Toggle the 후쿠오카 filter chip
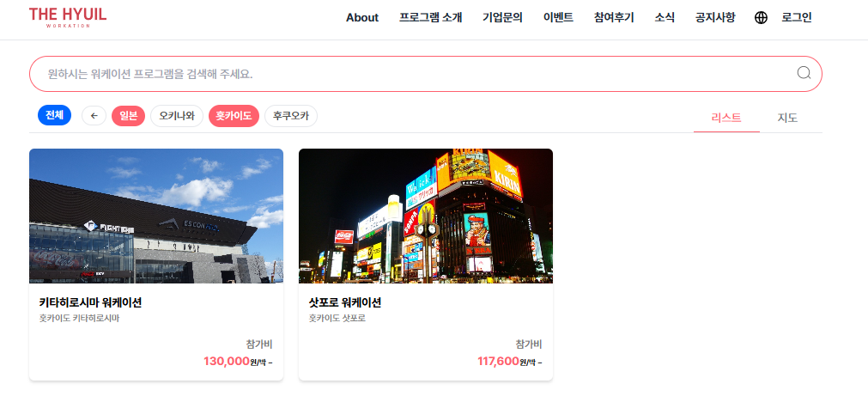The width and height of the screenshot is (868, 396). (291, 116)
